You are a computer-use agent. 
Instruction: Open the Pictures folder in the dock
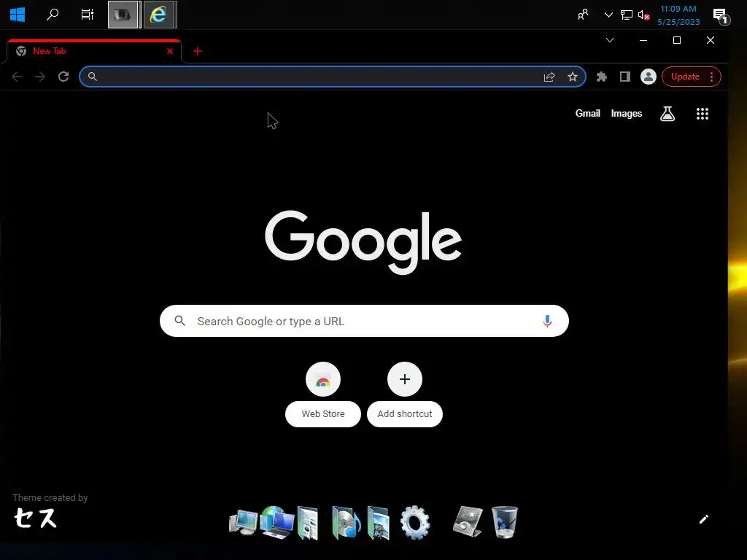[379, 523]
